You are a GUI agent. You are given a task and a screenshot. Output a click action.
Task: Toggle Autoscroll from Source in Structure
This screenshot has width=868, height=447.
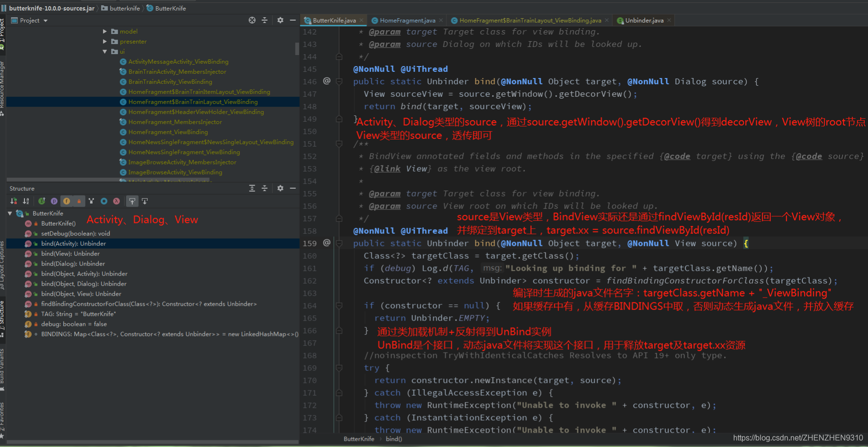coord(144,201)
